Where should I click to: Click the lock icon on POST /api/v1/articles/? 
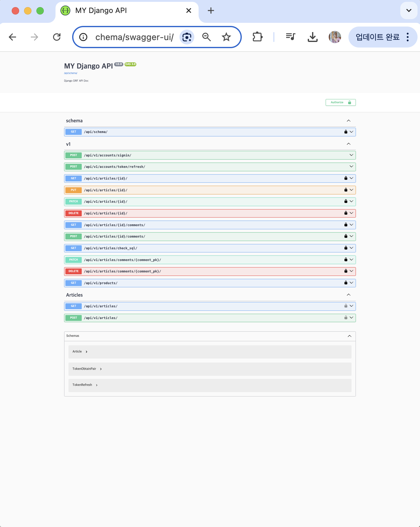pos(346,318)
